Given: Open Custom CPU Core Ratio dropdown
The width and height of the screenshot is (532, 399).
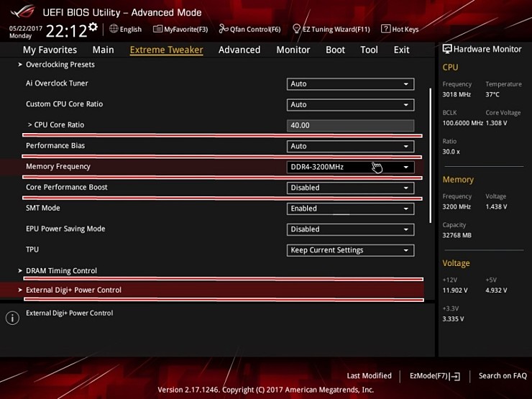Looking at the screenshot, I should [x=350, y=104].
